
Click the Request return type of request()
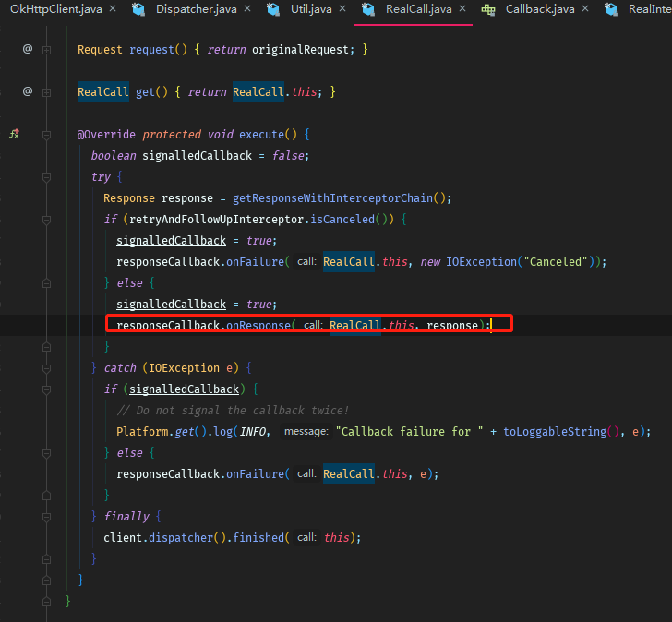coord(100,50)
